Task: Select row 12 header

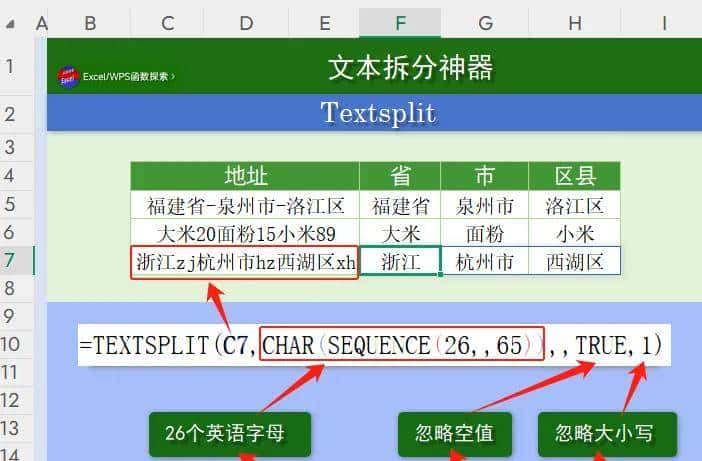Action: 16,400
